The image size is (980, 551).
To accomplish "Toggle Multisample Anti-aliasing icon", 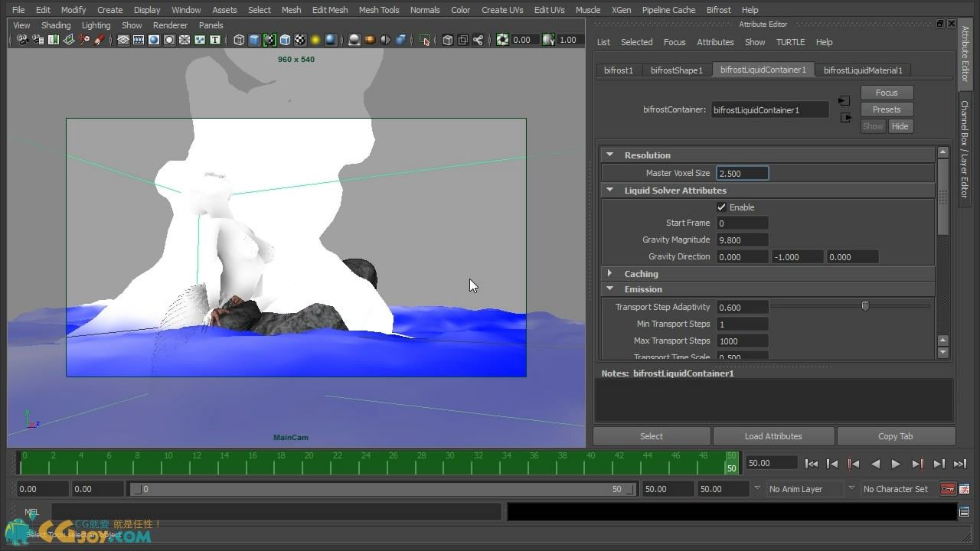I will pyautogui.click(x=385, y=40).
